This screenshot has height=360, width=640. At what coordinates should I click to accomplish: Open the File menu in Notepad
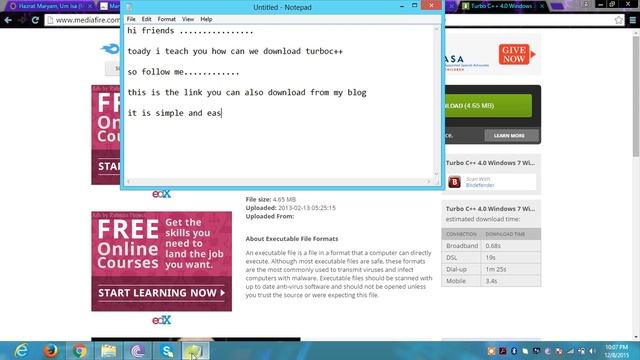click(131, 19)
